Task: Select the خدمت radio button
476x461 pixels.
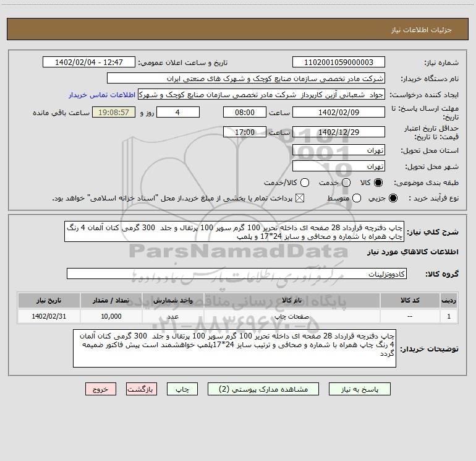Action: coord(346,183)
